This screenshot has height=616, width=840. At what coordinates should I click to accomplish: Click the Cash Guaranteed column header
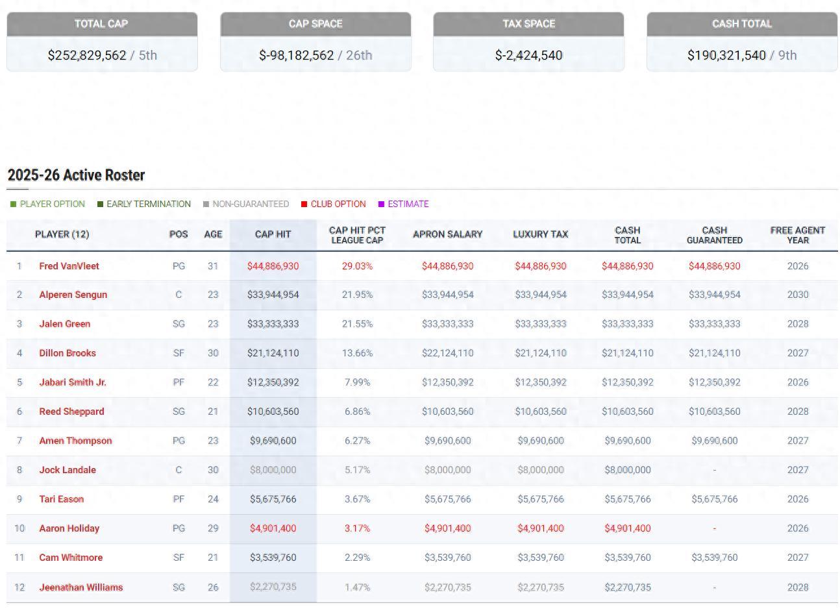[714, 235]
